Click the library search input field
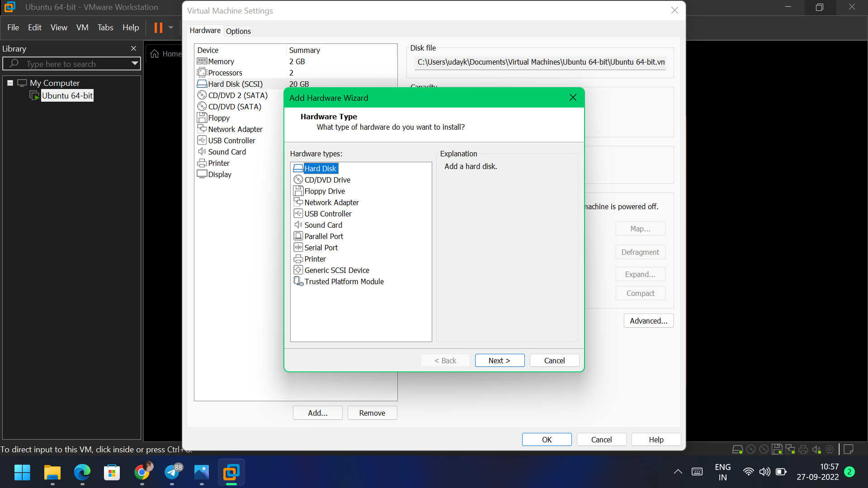Image resolution: width=868 pixels, height=488 pixels. click(72, 64)
